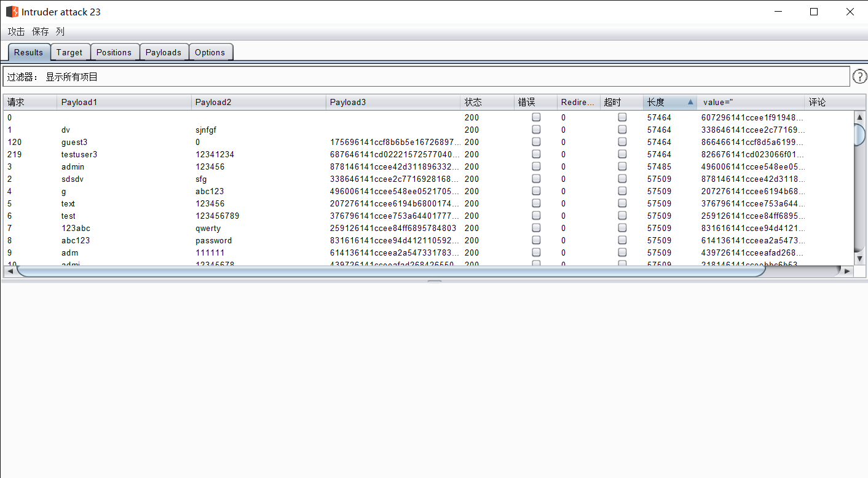Click the vertical scrollbar thumb
Screen dimensions: 868x478
(x=860, y=135)
